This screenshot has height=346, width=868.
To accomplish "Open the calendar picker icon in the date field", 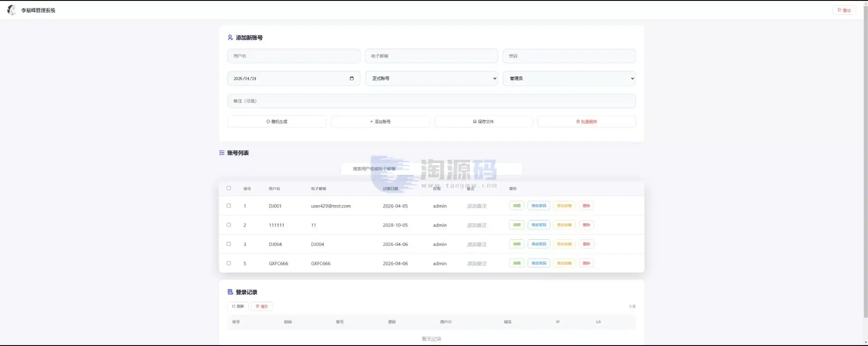I will click(351, 78).
